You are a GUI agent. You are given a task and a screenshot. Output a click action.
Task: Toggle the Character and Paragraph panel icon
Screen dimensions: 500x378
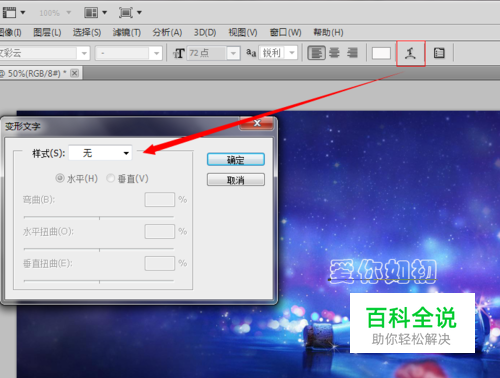[439, 53]
